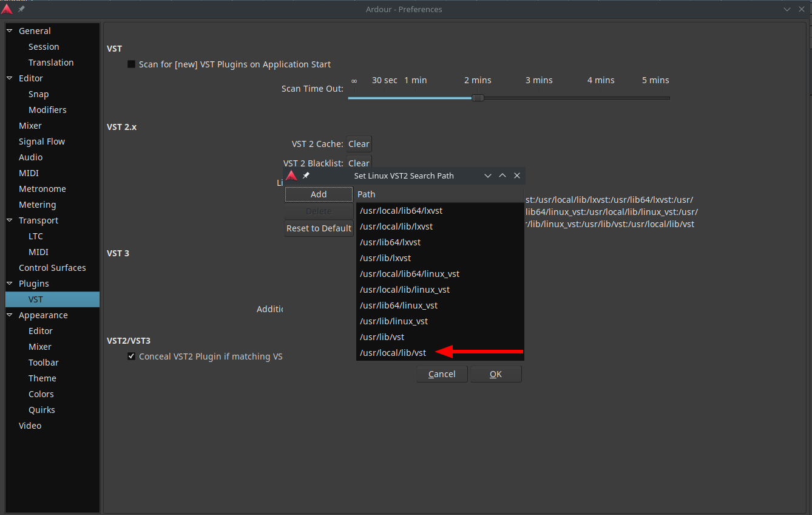Click the Ardour logo in the search path dialog
812x515 pixels.
click(292, 176)
